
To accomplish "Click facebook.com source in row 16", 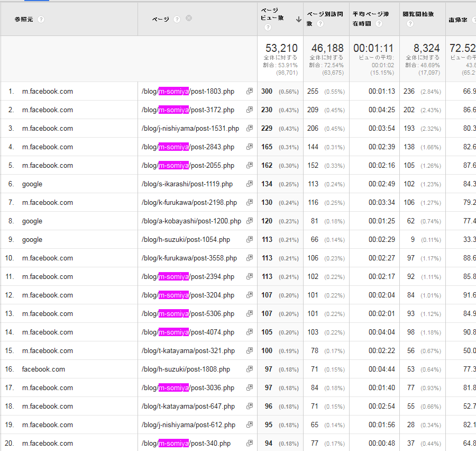I will 43,369.
